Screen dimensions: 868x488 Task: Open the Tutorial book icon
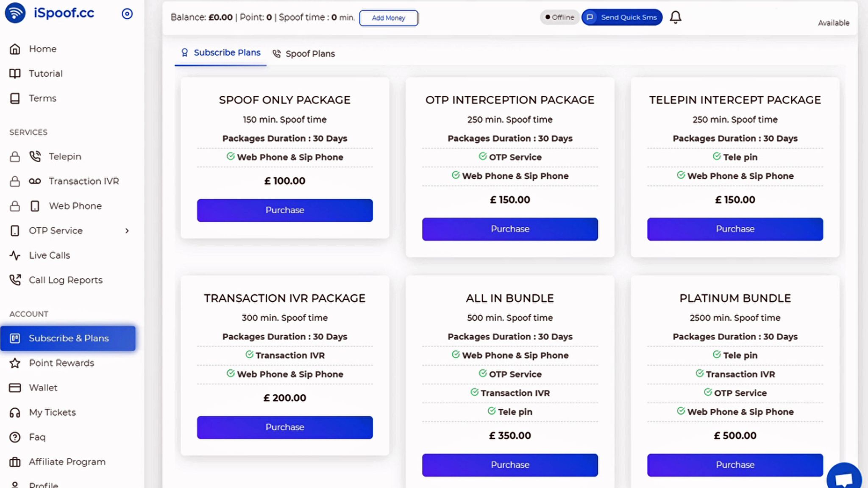[15, 74]
